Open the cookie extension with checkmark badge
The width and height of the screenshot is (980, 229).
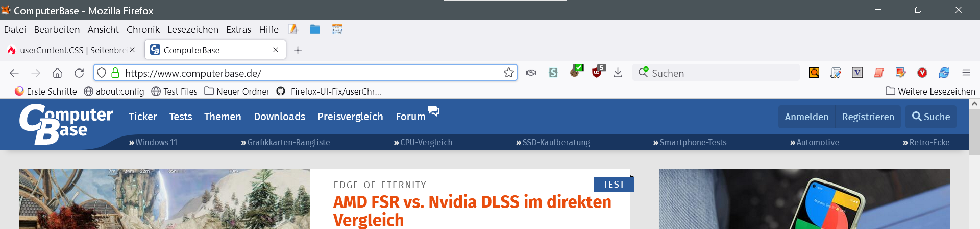pyautogui.click(x=576, y=71)
